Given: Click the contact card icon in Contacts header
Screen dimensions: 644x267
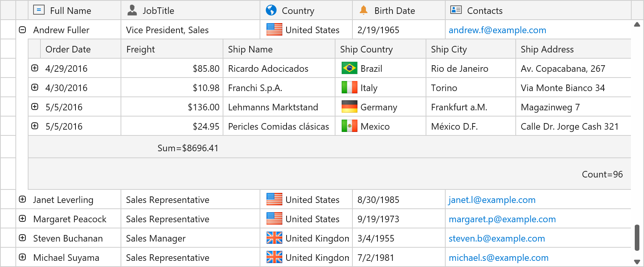Looking at the screenshot, I should (456, 10).
